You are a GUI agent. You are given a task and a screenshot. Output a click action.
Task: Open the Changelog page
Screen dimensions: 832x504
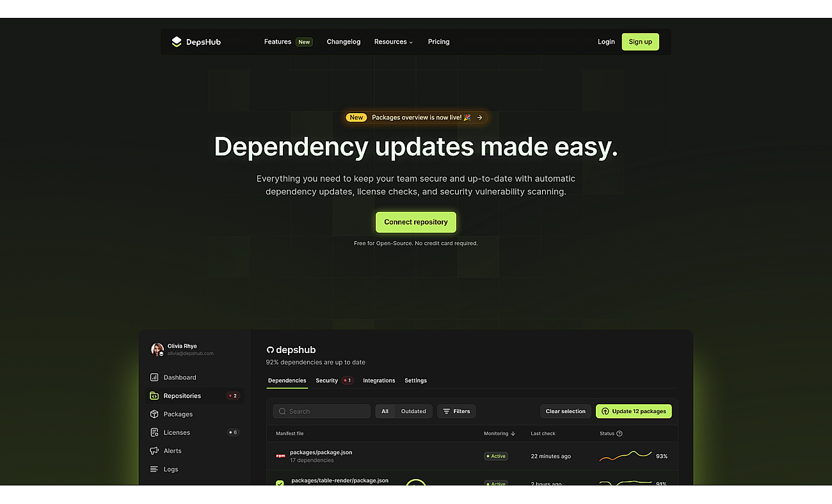coord(344,42)
